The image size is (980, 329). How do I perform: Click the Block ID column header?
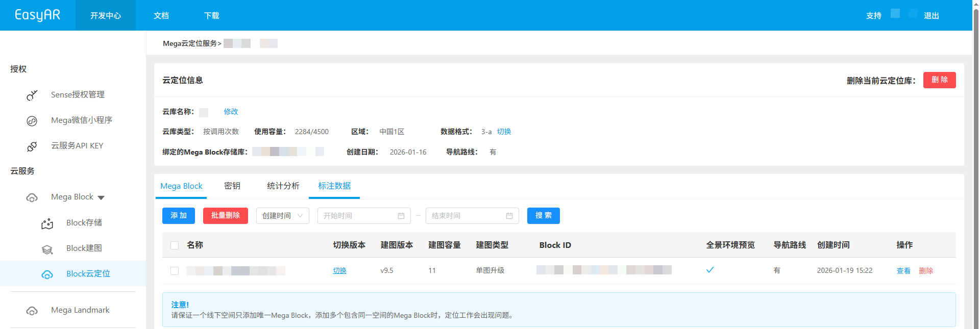tap(555, 245)
